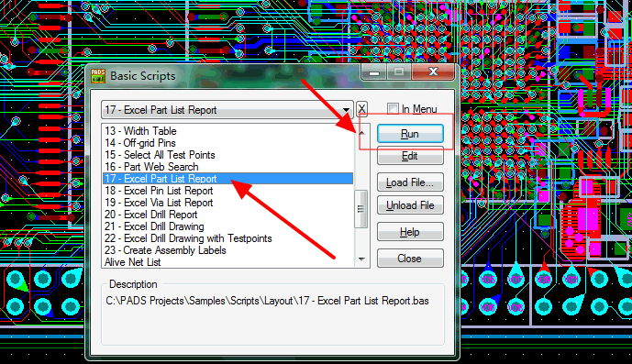Click the script list scrollbar thumb
Viewport: 632px width, 364px height.
(x=361, y=209)
